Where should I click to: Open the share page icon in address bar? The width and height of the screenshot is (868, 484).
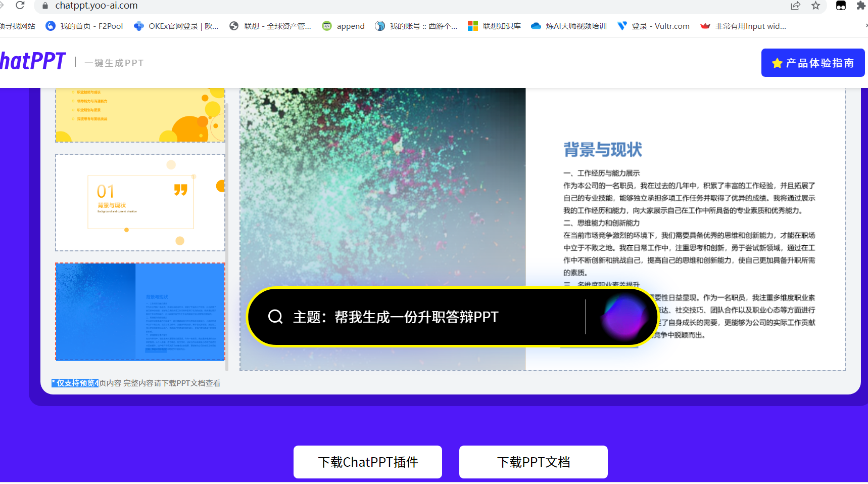[796, 6]
